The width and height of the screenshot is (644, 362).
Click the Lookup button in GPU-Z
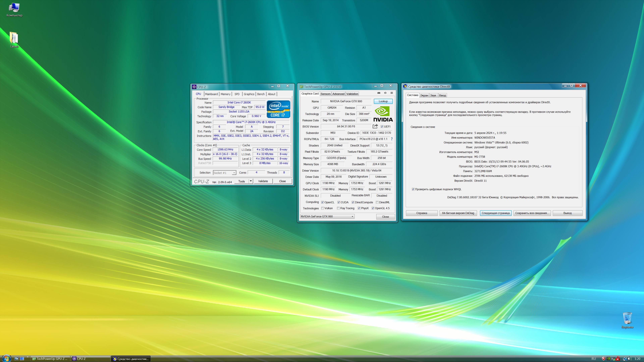point(383,101)
